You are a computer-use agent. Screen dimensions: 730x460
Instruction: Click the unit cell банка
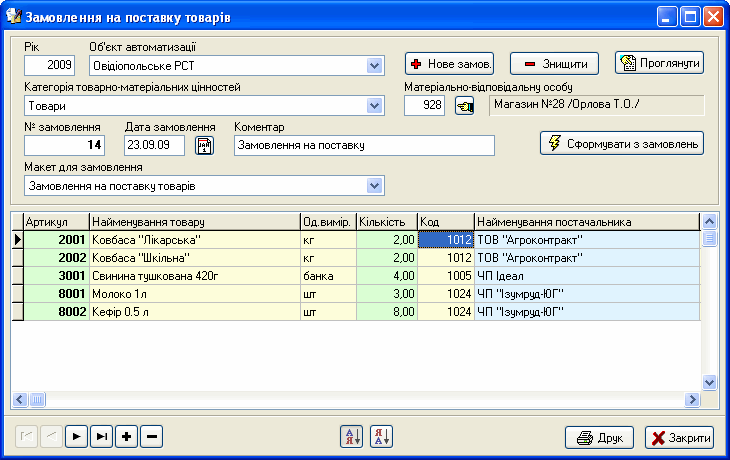point(328,276)
